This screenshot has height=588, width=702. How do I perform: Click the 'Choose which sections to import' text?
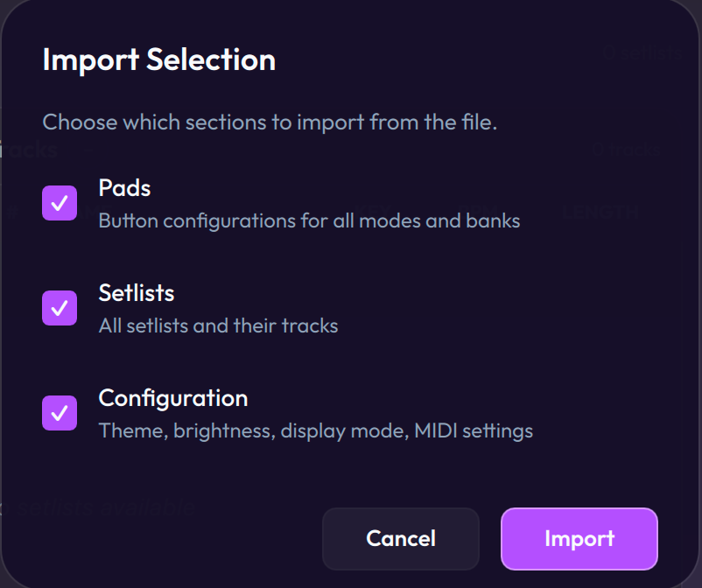click(x=270, y=122)
